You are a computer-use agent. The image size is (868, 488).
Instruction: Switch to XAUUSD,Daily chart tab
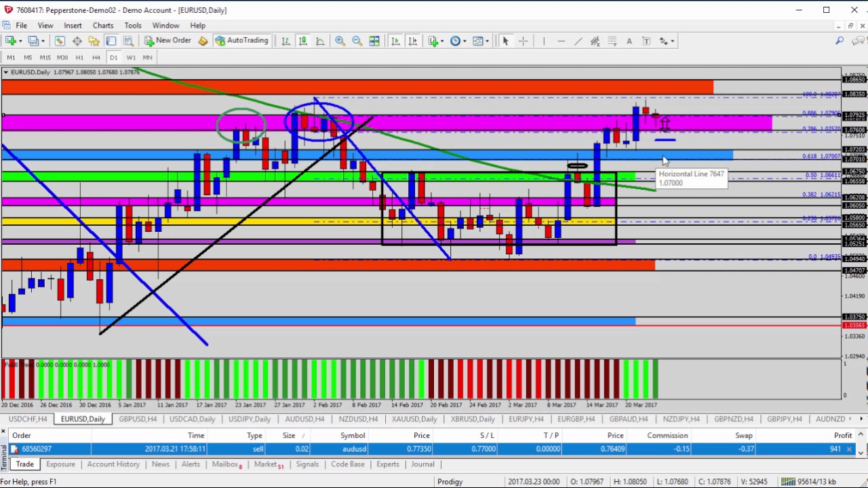pyautogui.click(x=414, y=419)
